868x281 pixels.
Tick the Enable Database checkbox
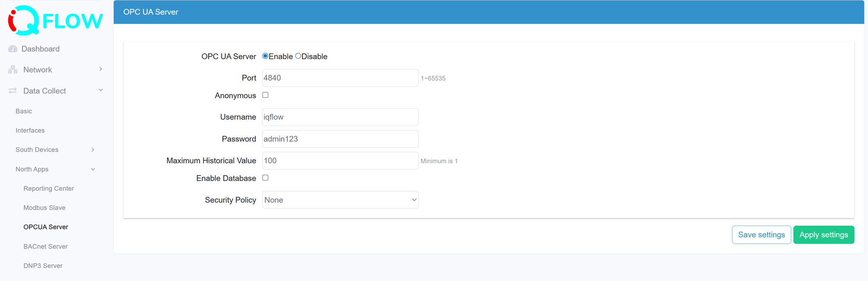[265, 178]
